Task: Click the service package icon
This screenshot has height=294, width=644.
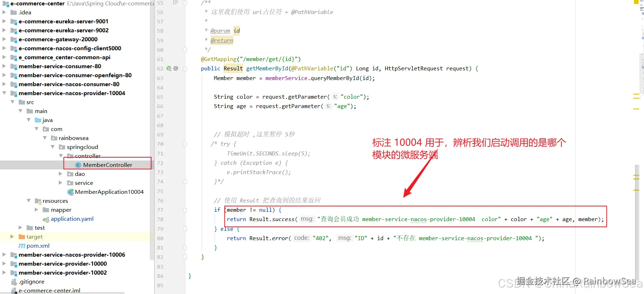Action: click(70, 183)
